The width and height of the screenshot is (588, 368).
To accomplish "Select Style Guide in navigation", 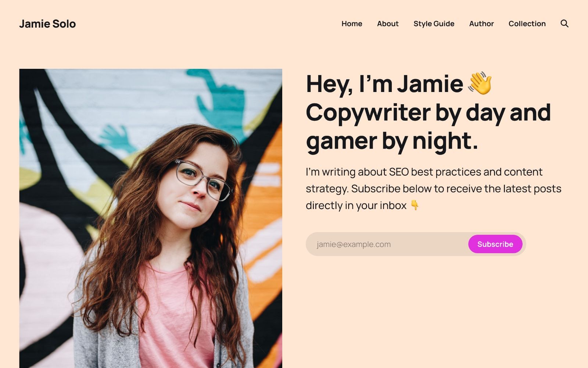I will pyautogui.click(x=434, y=24).
